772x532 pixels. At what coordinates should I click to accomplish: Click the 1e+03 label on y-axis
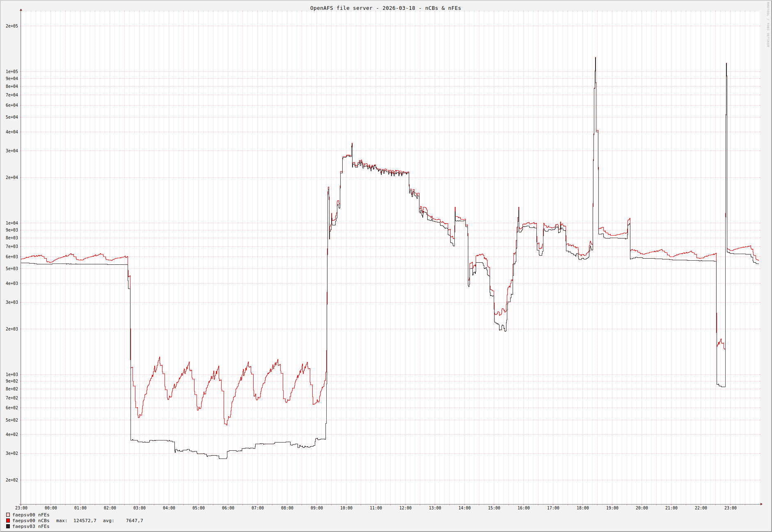[11, 375]
